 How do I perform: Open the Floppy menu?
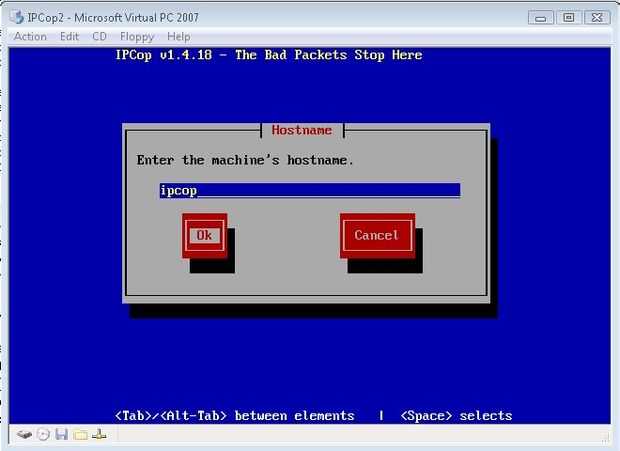click(x=137, y=37)
